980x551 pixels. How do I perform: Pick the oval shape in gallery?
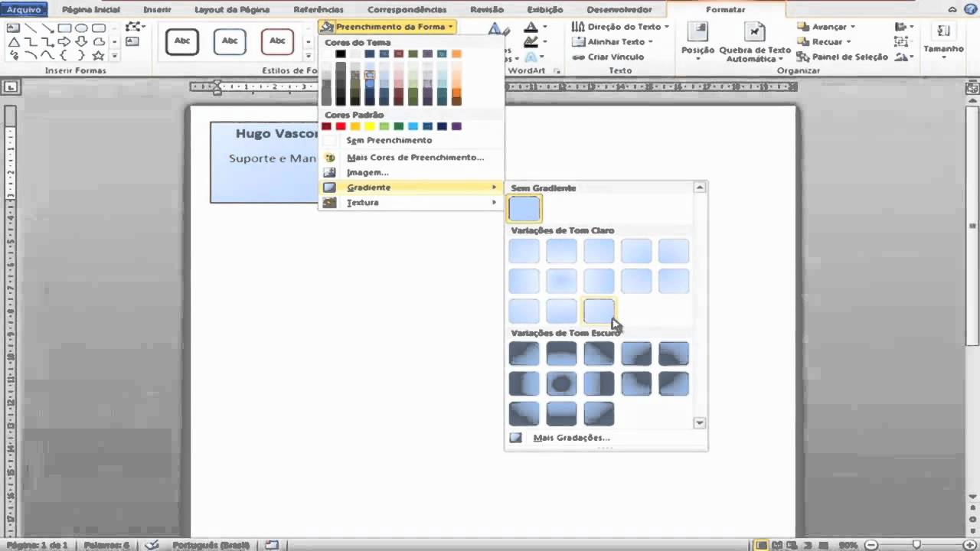coord(81,28)
